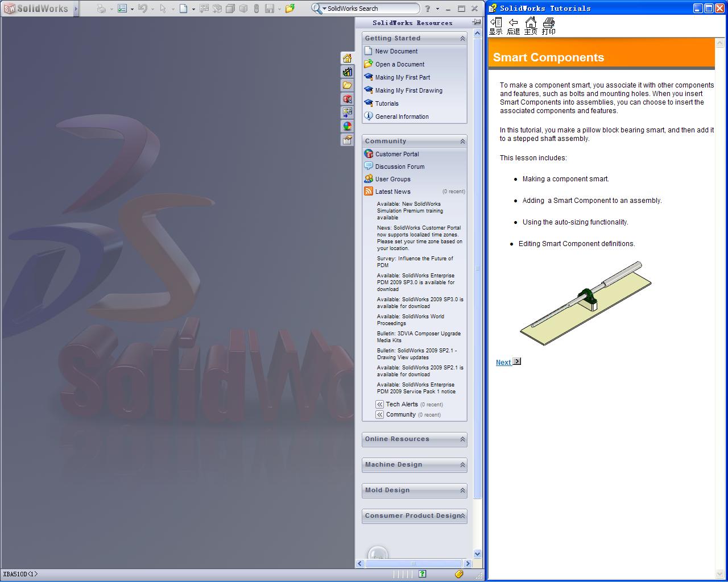728x582 pixels.
Task: Open the SolidWorks Resources home tab
Action: point(347,58)
